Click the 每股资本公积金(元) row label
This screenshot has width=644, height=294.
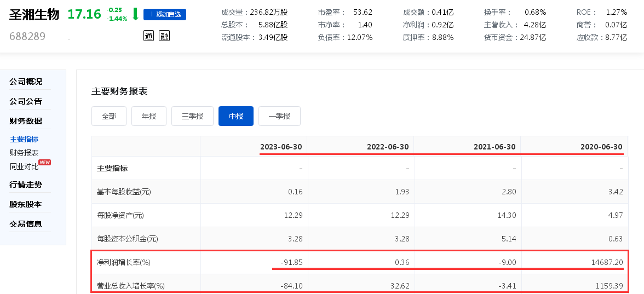[x=127, y=239]
